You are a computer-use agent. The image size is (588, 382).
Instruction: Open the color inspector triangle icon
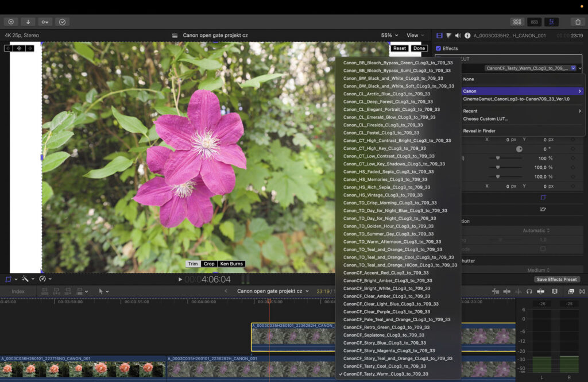pyautogui.click(x=448, y=35)
